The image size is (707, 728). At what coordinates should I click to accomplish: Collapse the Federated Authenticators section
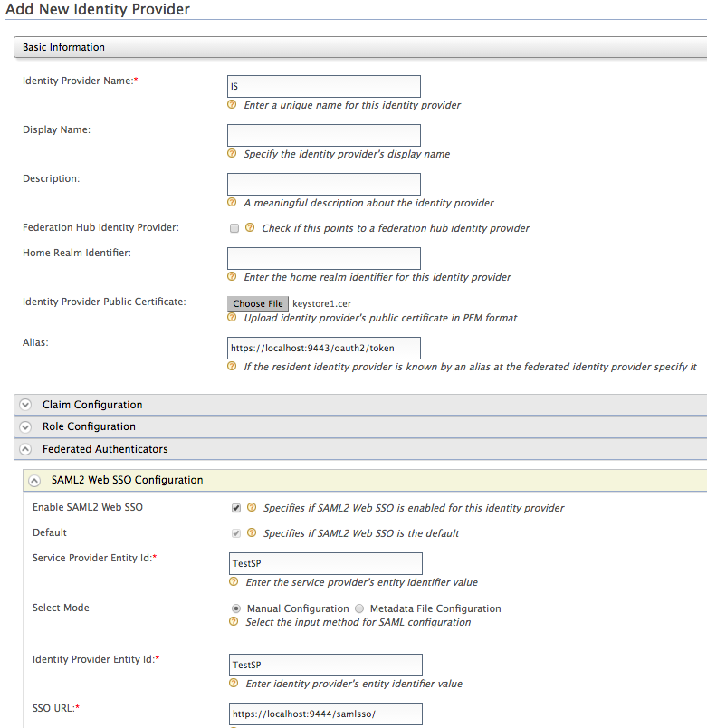coord(25,449)
